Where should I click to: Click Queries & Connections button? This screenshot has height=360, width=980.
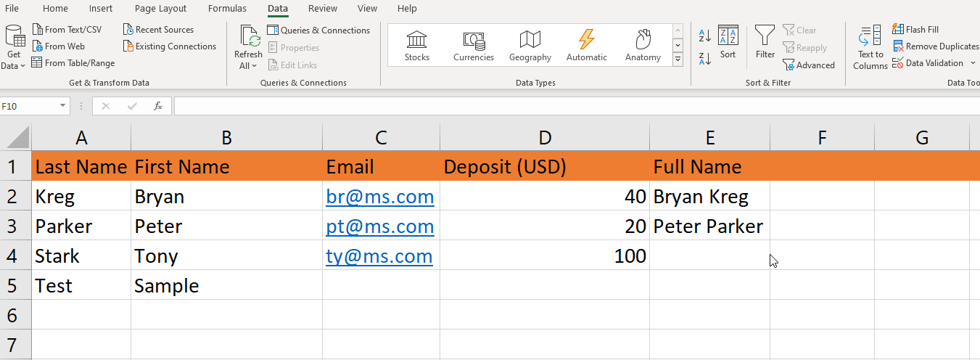click(x=318, y=30)
